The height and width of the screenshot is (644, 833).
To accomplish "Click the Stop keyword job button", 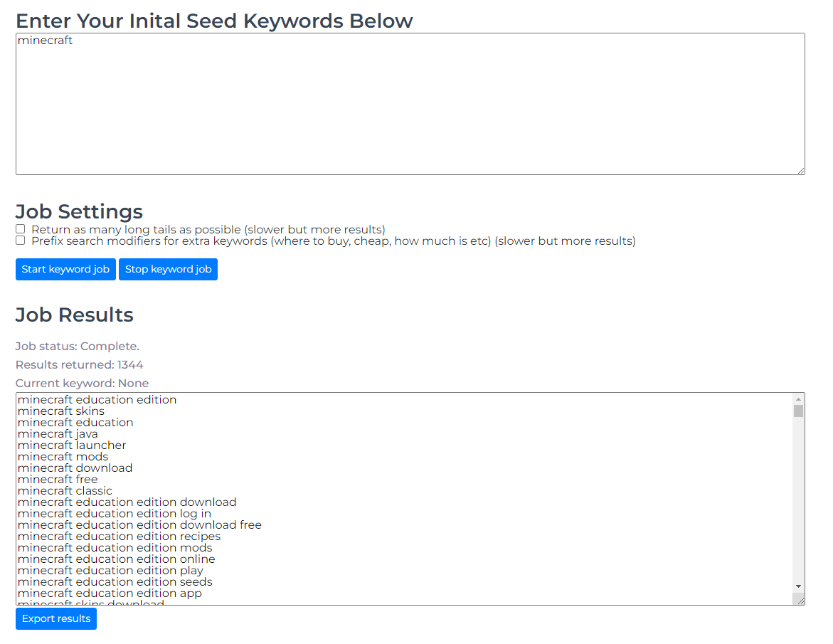I will (168, 270).
